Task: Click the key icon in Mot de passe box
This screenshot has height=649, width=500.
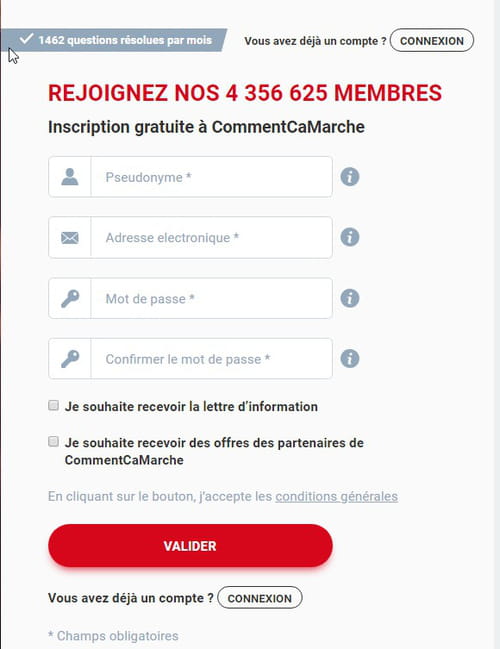Action: 70,298
